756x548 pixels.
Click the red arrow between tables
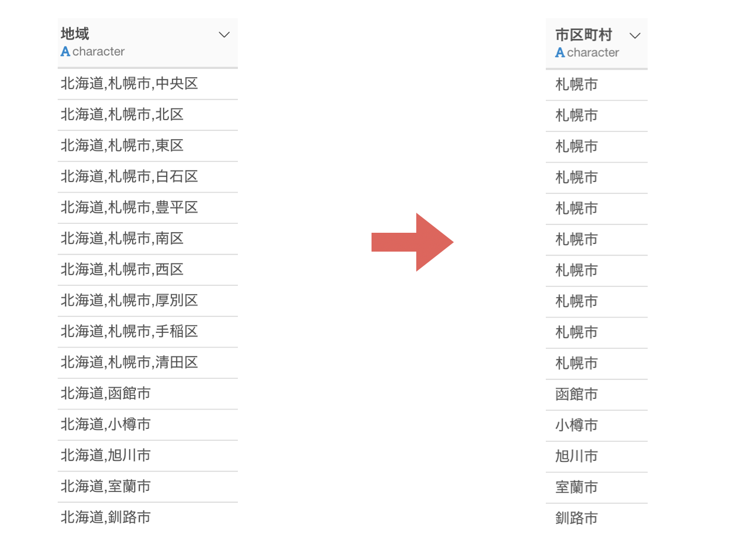click(412, 242)
